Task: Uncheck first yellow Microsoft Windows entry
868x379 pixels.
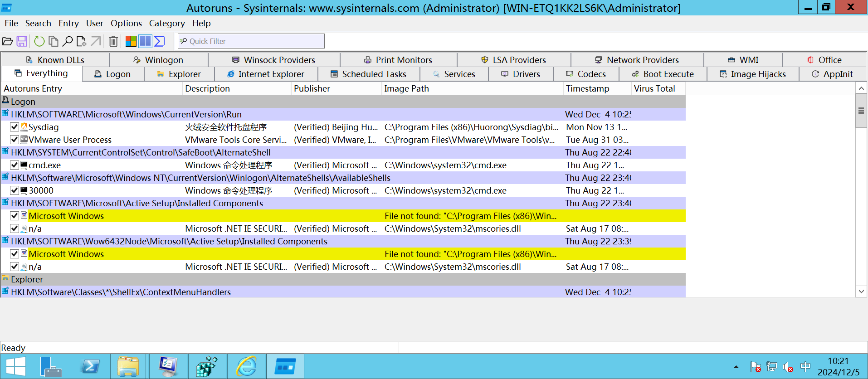Action: click(x=15, y=216)
